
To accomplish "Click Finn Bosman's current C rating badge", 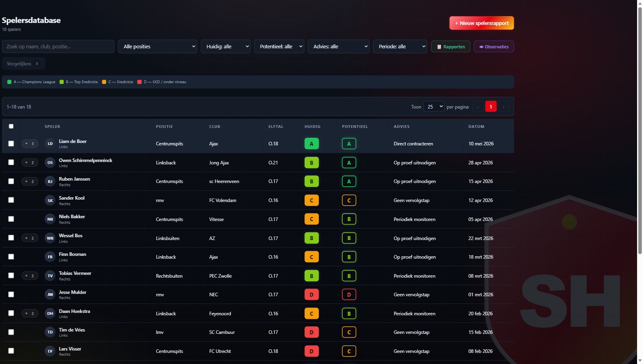I will [x=311, y=257].
